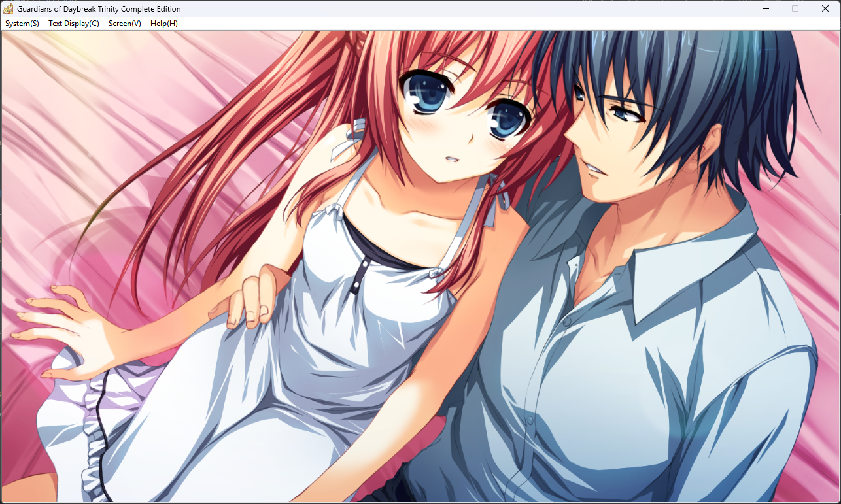Minimize the Guardians of Daybreak window
Screen dimensions: 841x504
(x=765, y=8)
